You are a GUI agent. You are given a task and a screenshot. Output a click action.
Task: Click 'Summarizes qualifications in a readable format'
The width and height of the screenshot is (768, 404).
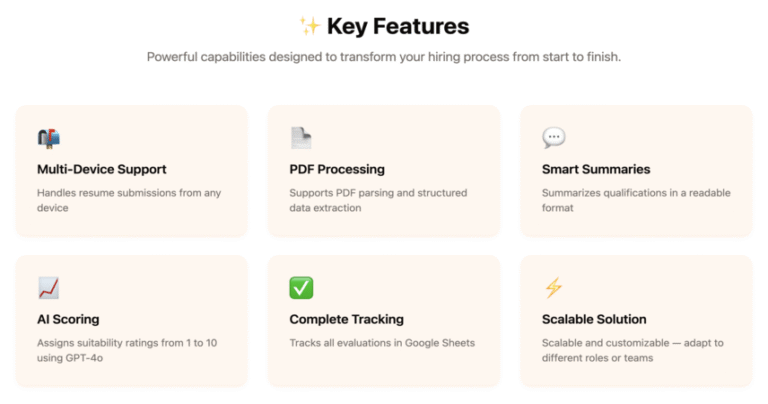click(x=636, y=200)
